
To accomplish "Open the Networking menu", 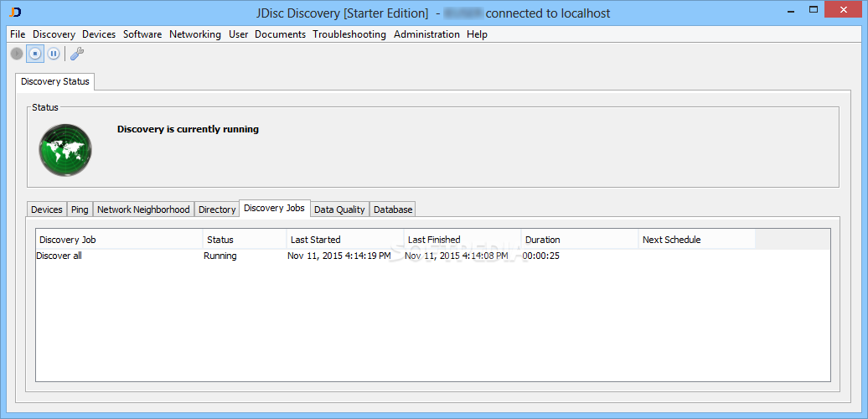I will click(x=195, y=34).
